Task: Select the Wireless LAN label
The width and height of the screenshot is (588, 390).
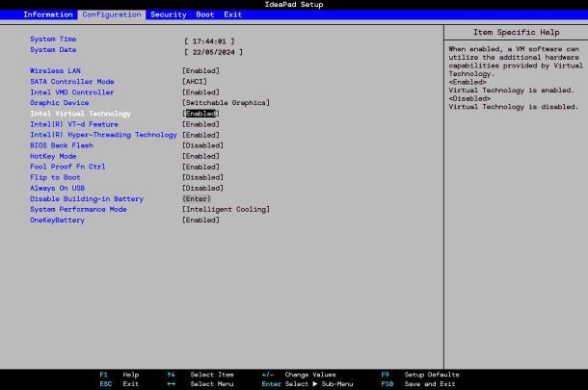Action: (55, 71)
